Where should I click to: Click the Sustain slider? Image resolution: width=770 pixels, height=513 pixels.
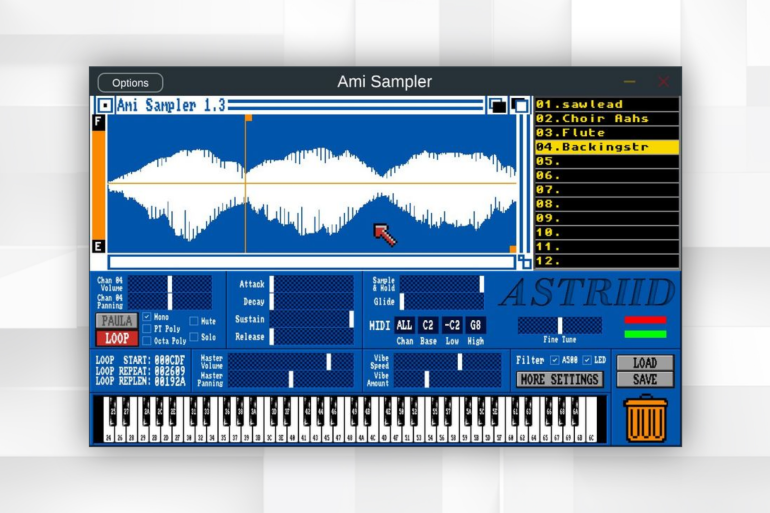pos(311,319)
